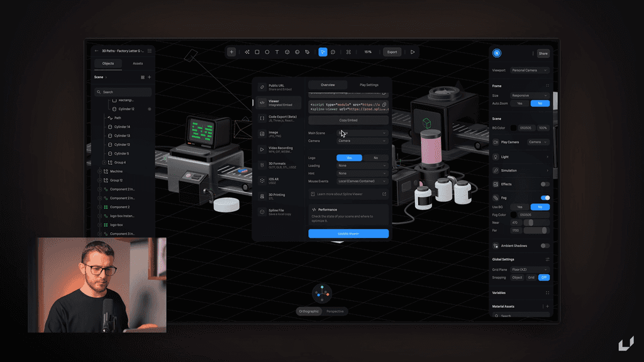Disable the Fog toggle

pos(545,198)
